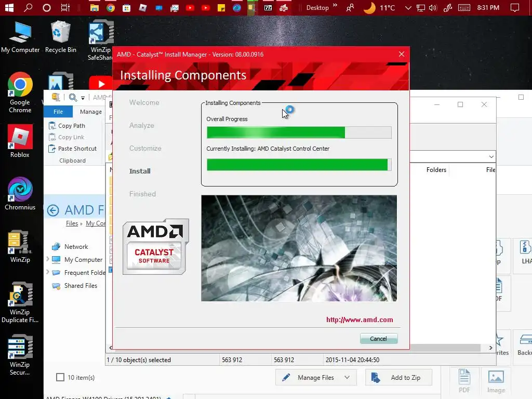This screenshot has height=399, width=532.
Task: Open the notification center icon
Action: click(515, 7)
